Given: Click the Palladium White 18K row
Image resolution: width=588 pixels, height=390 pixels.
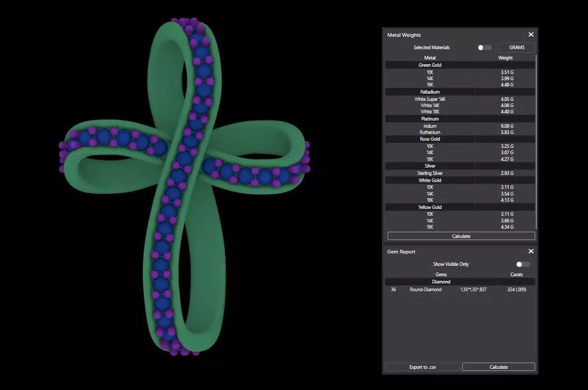Looking at the screenshot, I should pos(460,112).
